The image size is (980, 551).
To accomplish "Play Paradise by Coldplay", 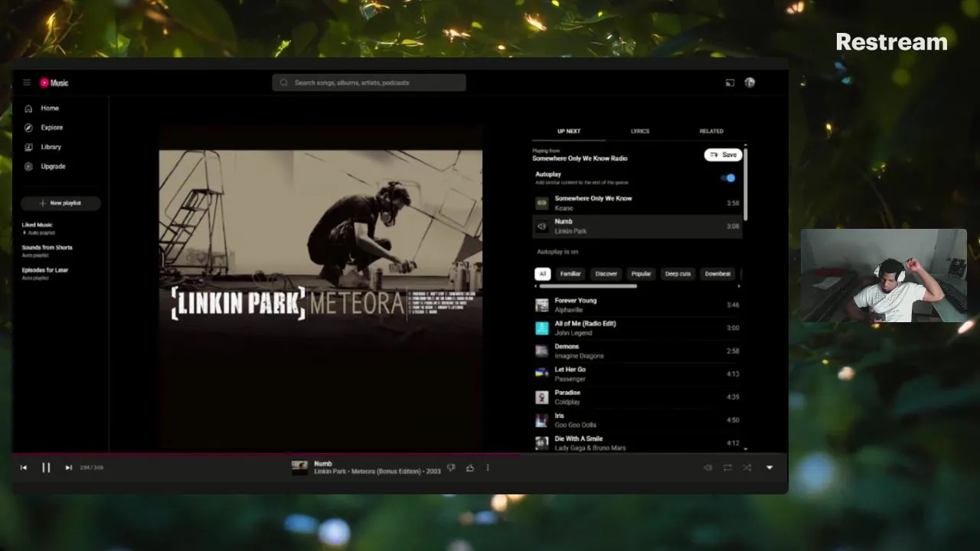I will click(x=637, y=397).
